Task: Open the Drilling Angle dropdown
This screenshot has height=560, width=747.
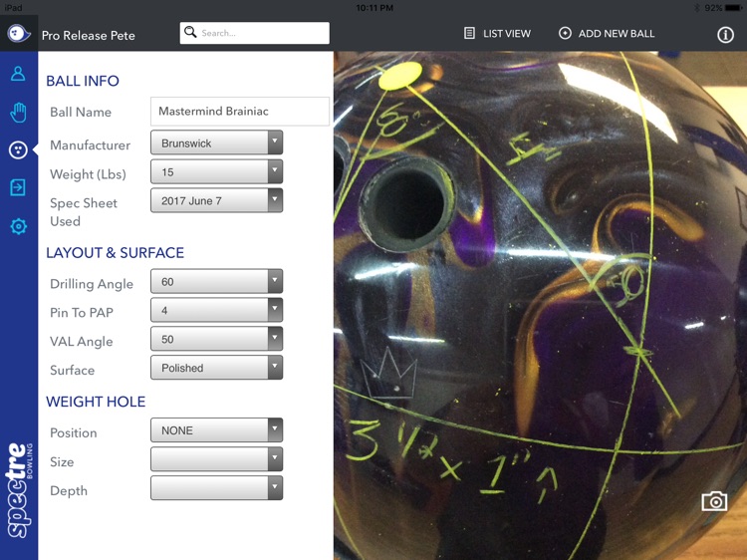Action: tap(217, 281)
